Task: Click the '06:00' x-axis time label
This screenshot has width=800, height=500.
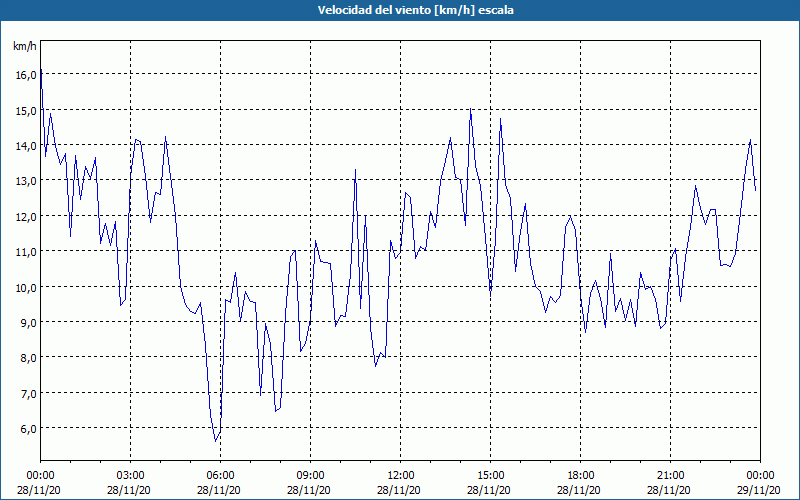Action: [220, 476]
